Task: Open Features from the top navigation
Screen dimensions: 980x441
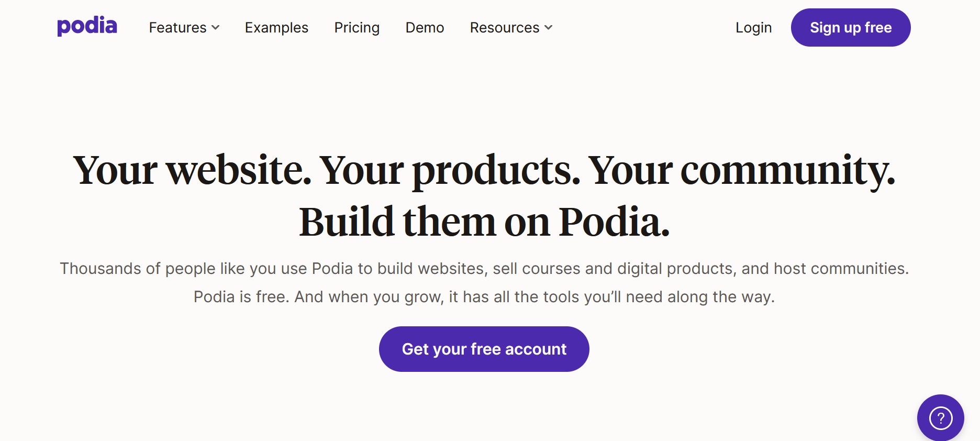Action: (x=177, y=28)
